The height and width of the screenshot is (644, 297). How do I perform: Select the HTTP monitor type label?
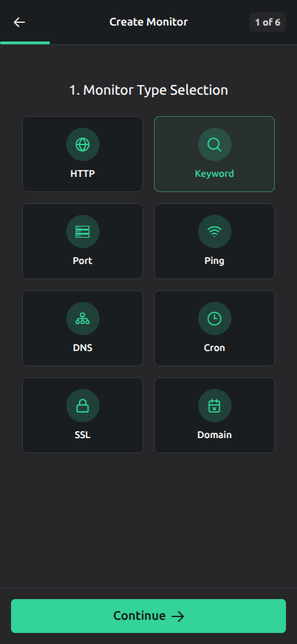(83, 173)
